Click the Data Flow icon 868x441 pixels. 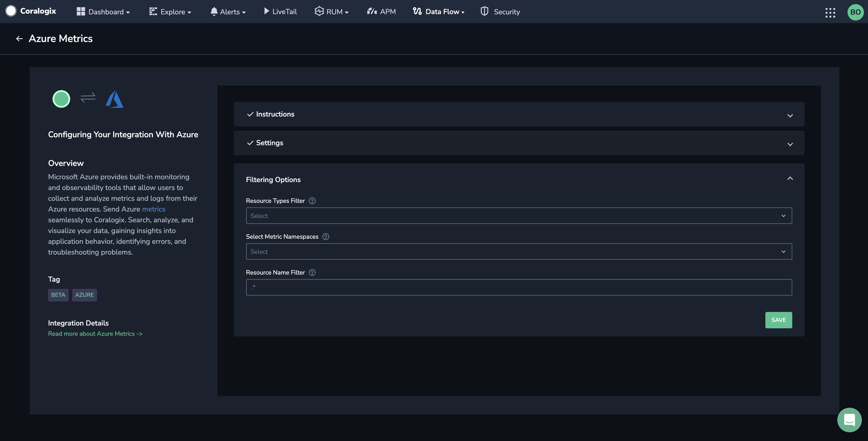tap(417, 12)
